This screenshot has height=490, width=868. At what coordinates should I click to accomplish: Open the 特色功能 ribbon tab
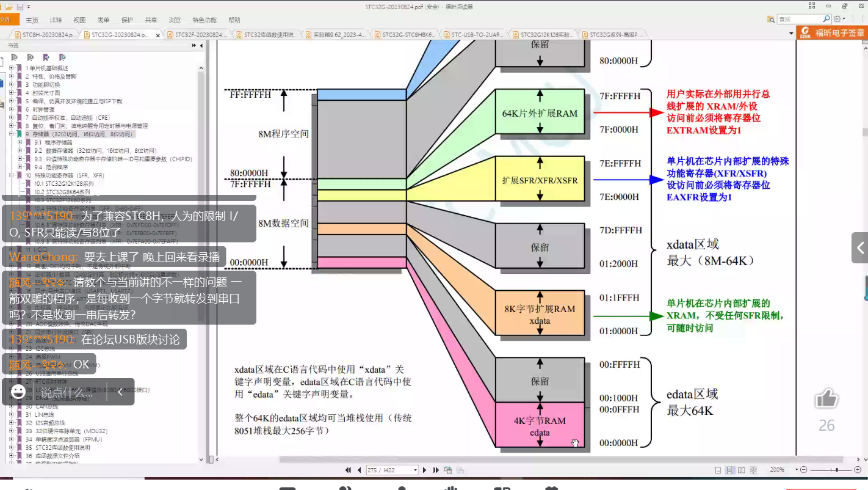click(x=204, y=20)
